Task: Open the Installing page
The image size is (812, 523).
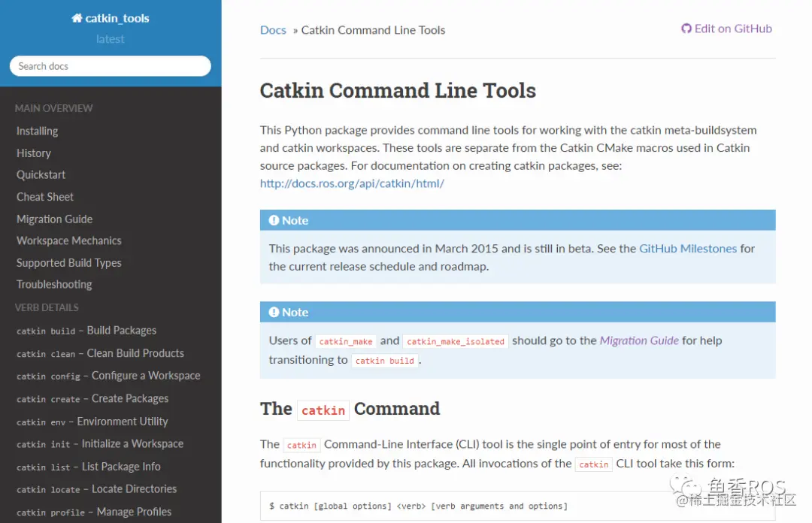Action: click(x=38, y=131)
